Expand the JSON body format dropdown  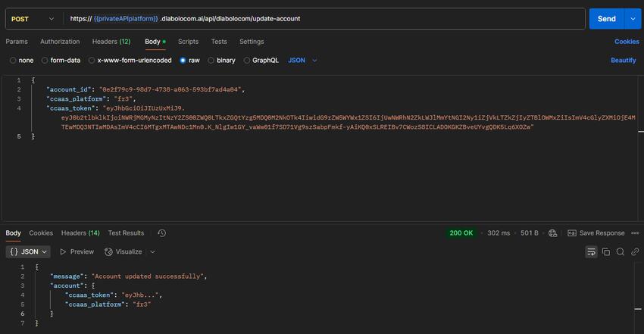pos(303,60)
